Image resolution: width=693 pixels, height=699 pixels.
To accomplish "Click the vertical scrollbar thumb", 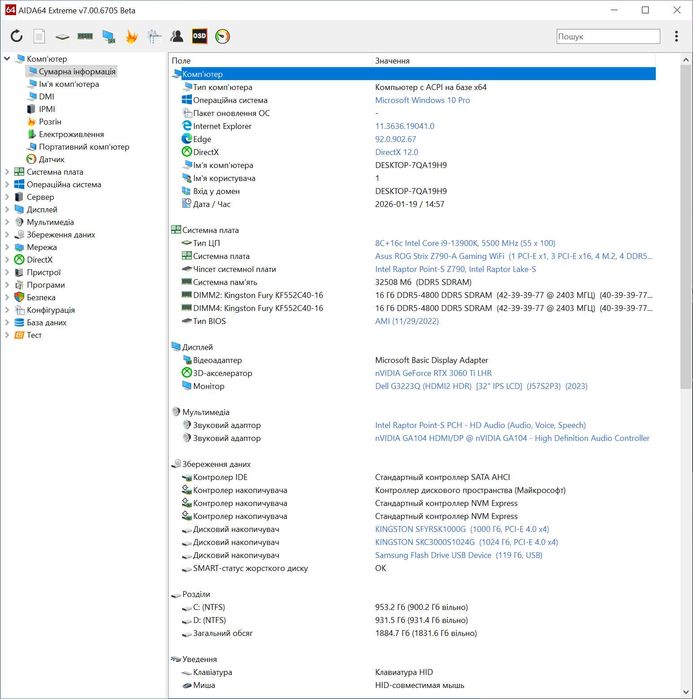I will point(685,226).
